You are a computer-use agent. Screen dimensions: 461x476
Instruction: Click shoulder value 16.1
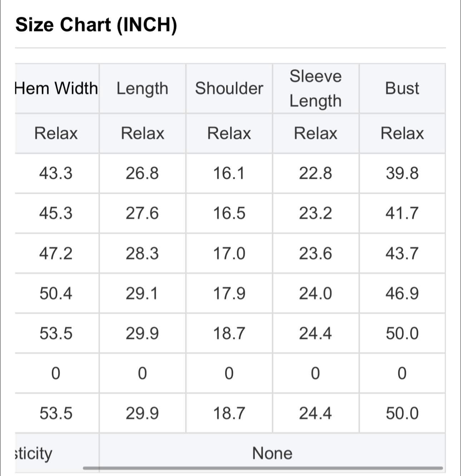229,174
